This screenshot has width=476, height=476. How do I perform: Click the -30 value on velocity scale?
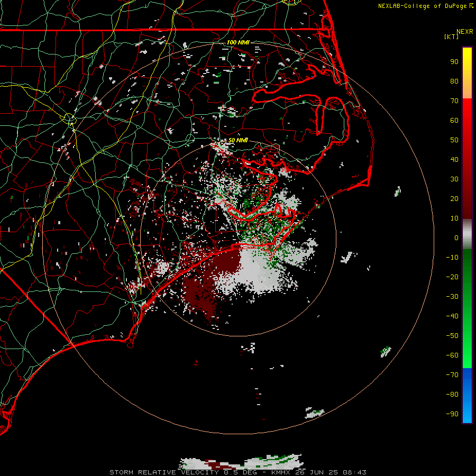point(452,297)
